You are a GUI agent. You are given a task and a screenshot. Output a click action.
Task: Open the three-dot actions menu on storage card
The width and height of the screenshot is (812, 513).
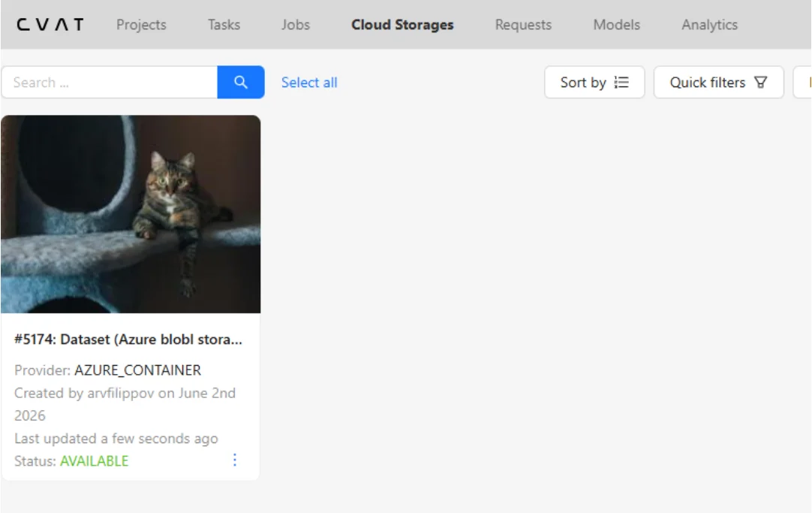[x=235, y=460]
